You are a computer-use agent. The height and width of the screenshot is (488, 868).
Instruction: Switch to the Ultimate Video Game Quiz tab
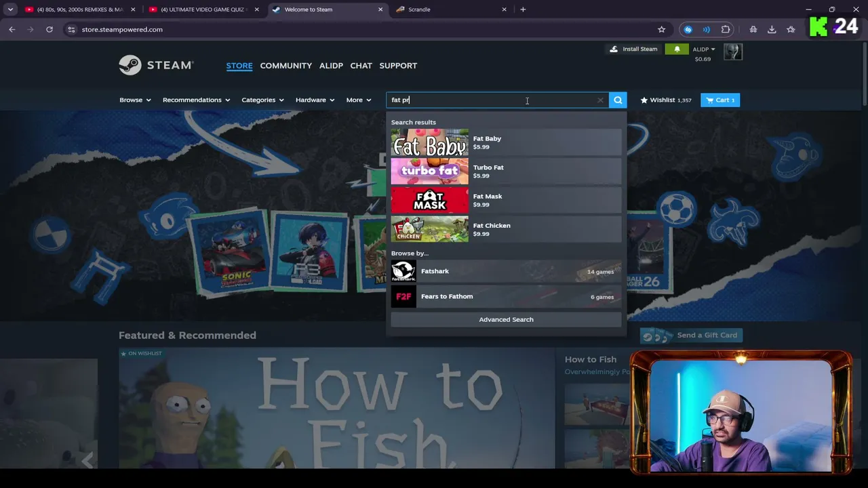203,9
